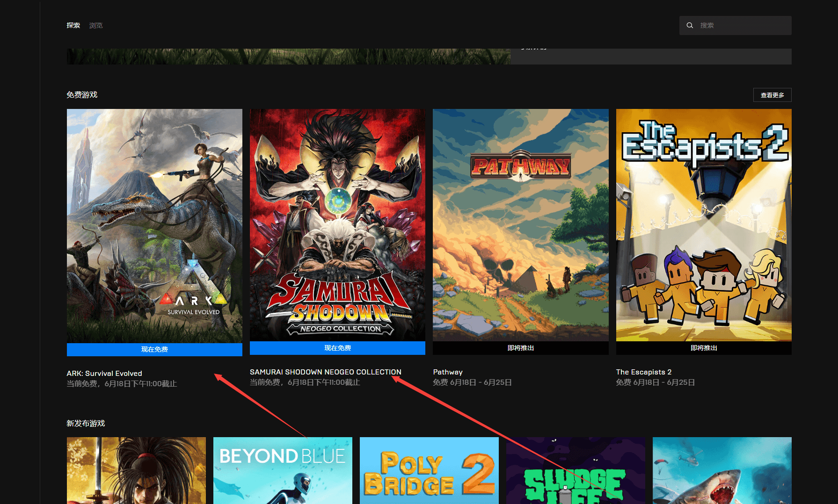Open the Samurai Shodown NeoGeo Collection cover
The height and width of the screenshot is (504, 838).
337,225
